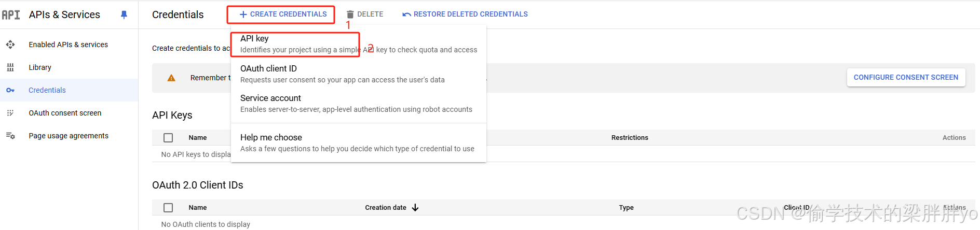Click the Library grid icon
Screen dimensions: 980x230
point(10,67)
